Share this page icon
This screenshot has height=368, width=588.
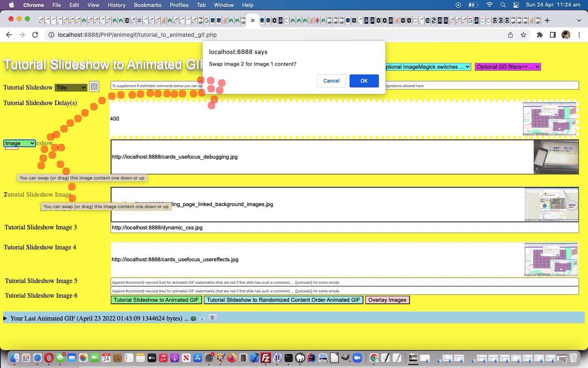(510, 35)
